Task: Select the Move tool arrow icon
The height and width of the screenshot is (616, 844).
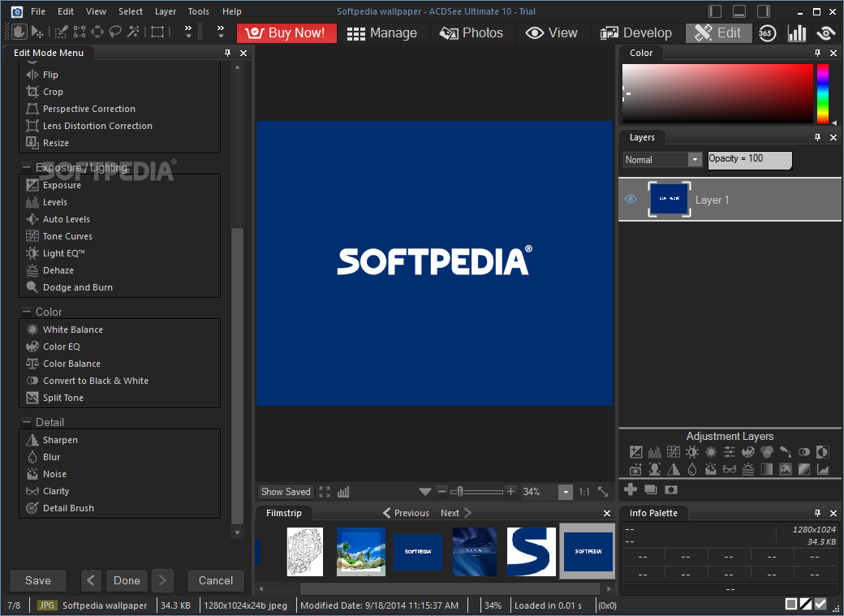Action: coord(37,32)
